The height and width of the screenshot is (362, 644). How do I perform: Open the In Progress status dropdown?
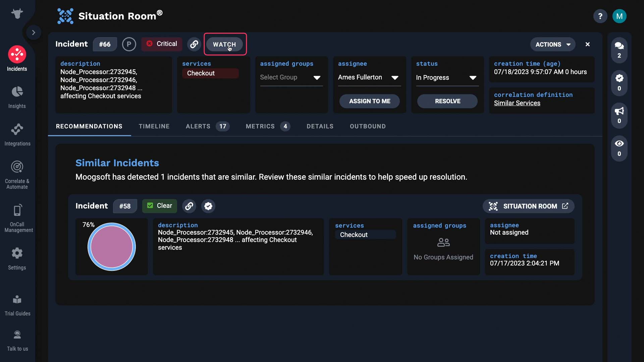tap(447, 78)
